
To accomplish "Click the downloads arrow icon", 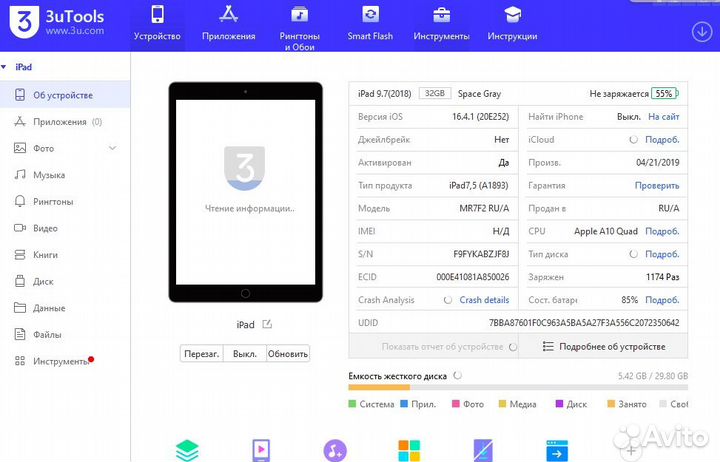I will (x=702, y=32).
